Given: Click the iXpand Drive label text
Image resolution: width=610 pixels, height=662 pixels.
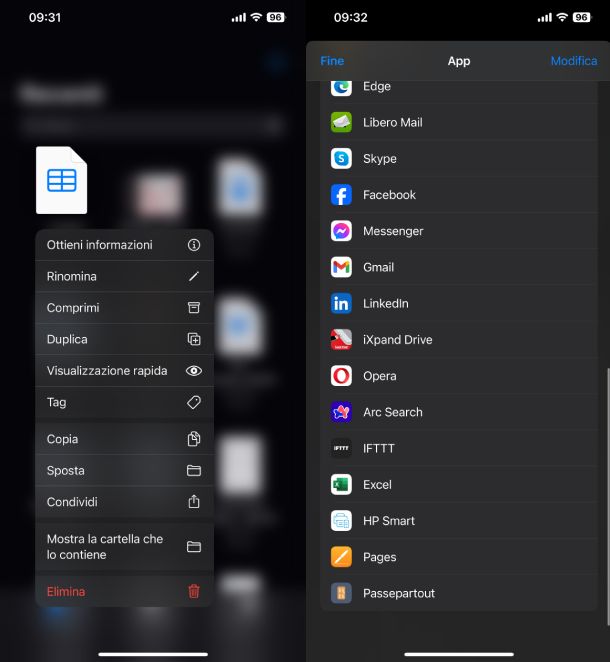Looking at the screenshot, I should [398, 340].
